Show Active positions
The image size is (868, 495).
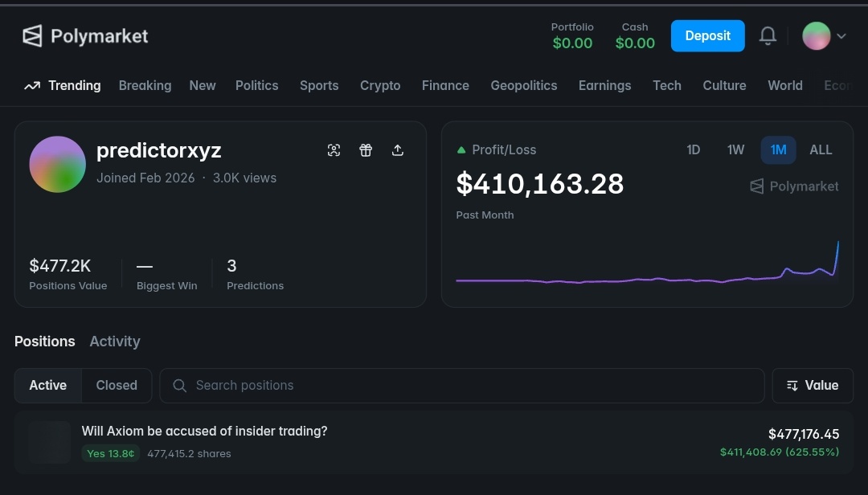[x=48, y=386]
